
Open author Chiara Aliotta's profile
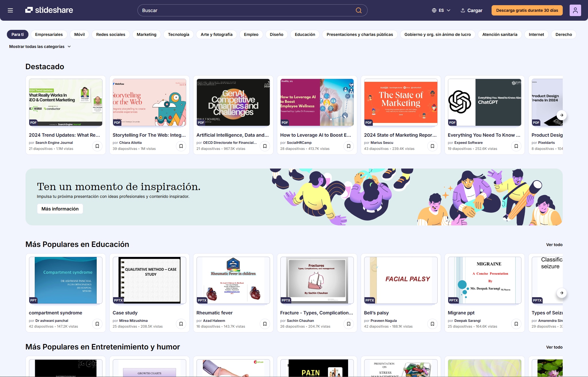click(x=130, y=143)
